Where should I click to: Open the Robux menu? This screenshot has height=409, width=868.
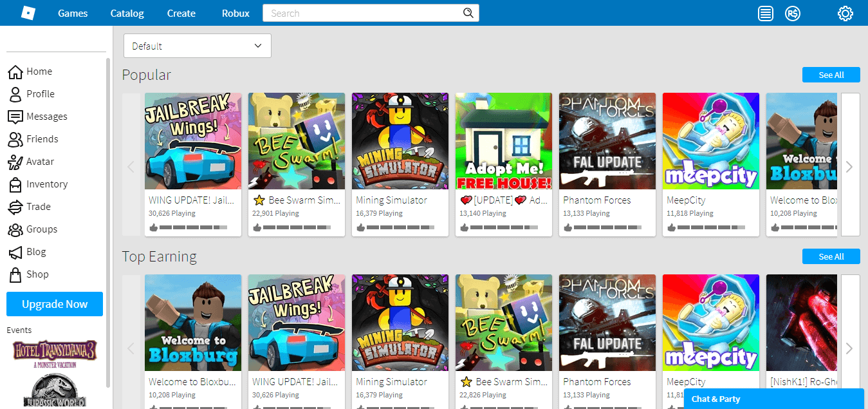point(235,13)
